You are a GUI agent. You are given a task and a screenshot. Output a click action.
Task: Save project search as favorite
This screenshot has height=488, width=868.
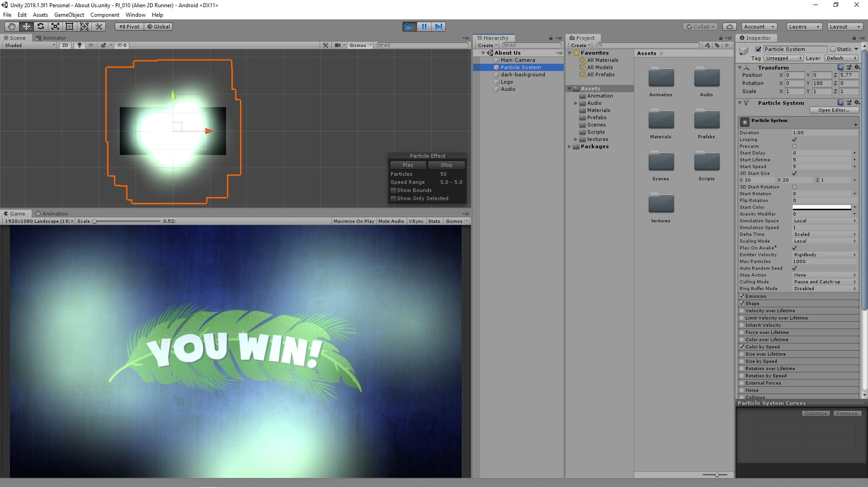tap(727, 45)
